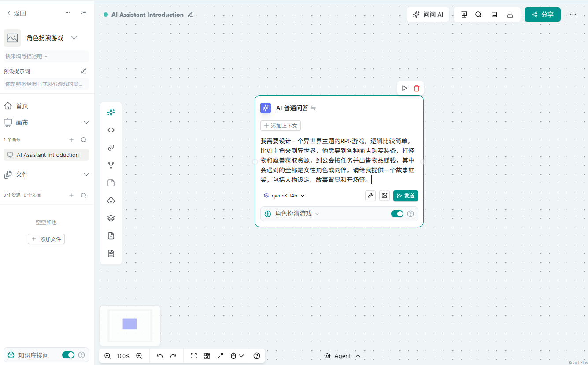The width and height of the screenshot is (588, 365).
Task: Click the image attach icon in the node
Action: coord(385,196)
